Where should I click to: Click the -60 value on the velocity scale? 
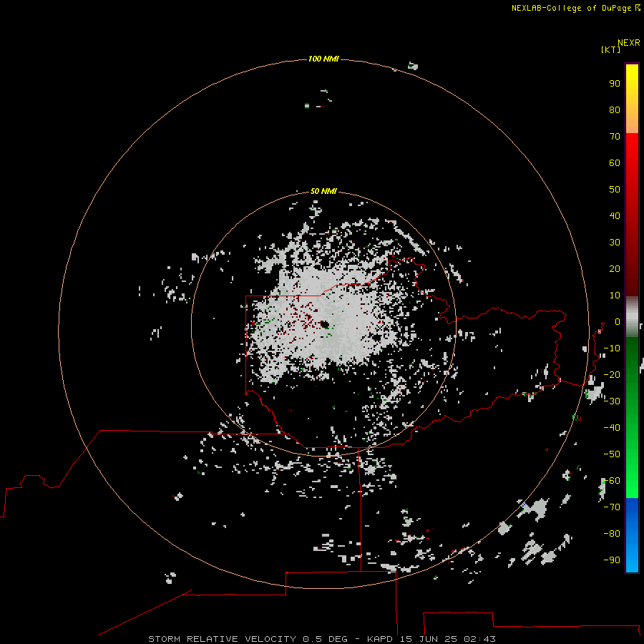(612, 481)
